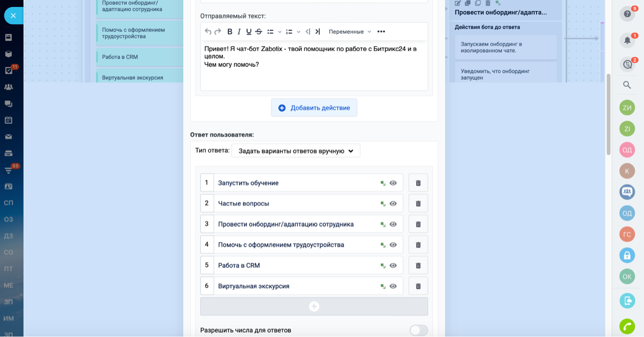Click the undo arrow in editor

208,32
